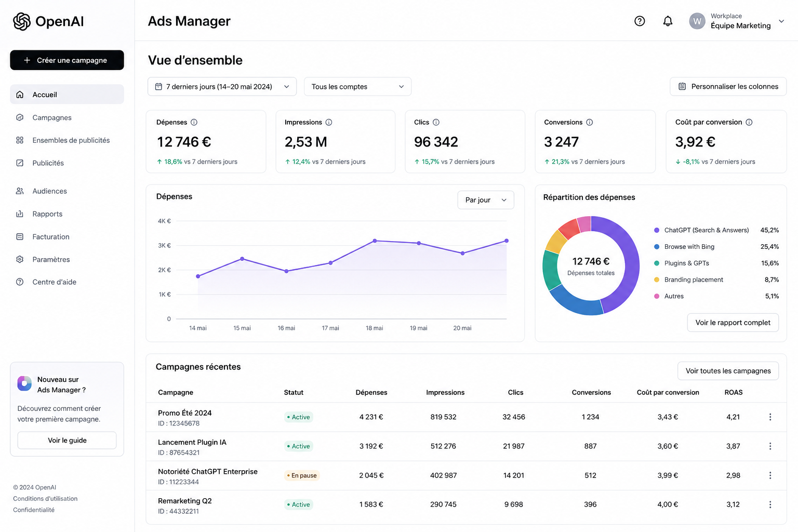The image size is (798, 532).
Task: Click the Publicités sidebar icon
Action: point(20,163)
